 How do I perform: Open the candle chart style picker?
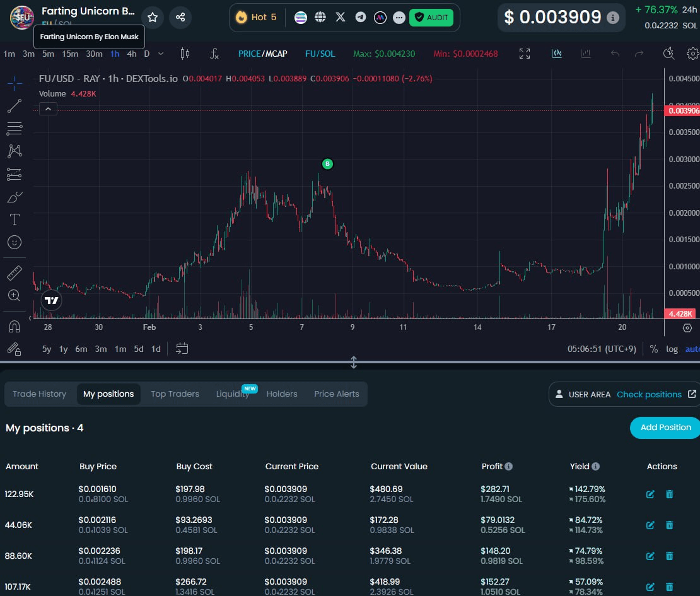(x=185, y=54)
